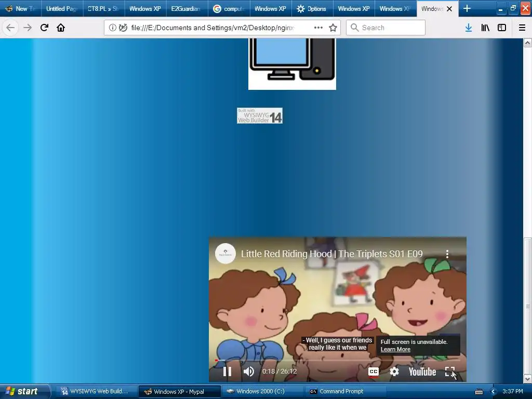Image resolution: width=532 pixels, height=399 pixels.
Task: Switch to the Untitled Page tab
Action: click(62, 8)
